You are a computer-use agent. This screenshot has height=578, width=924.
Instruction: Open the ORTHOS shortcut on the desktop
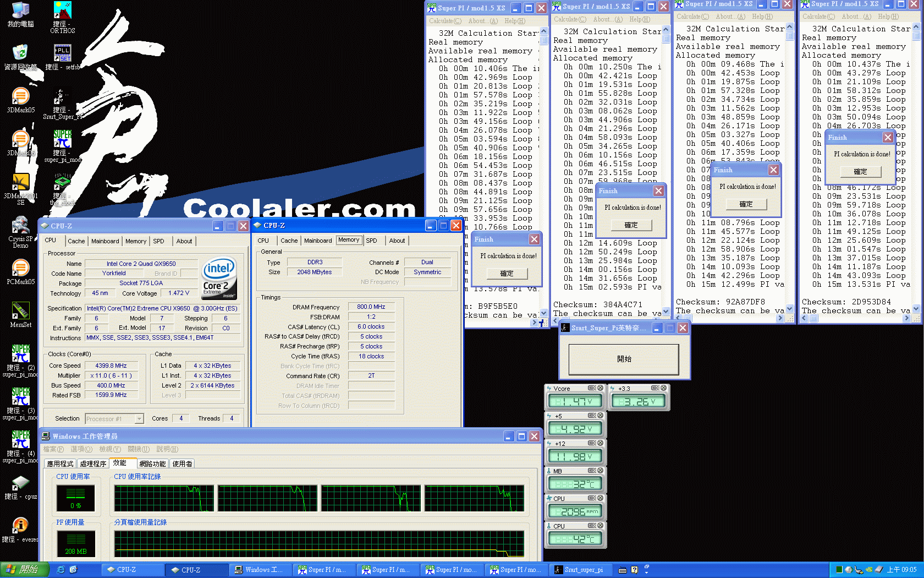pyautogui.click(x=63, y=17)
